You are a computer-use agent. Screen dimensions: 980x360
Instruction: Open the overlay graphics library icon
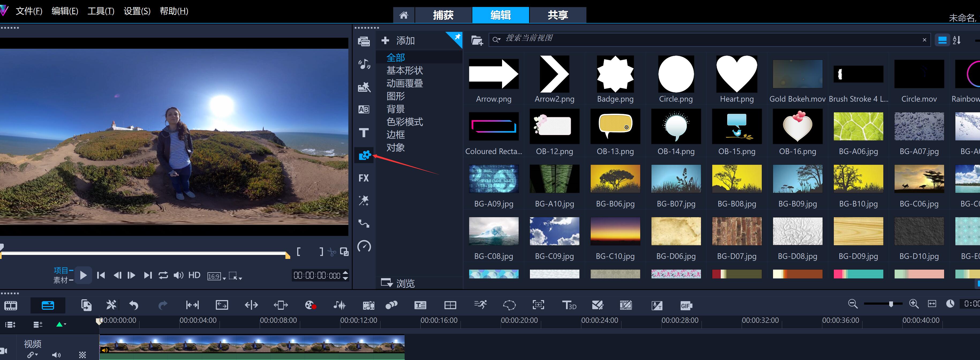(x=364, y=155)
